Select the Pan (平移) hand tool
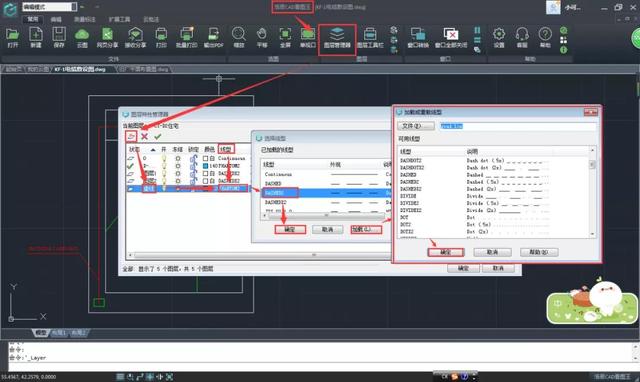The image size is (640, 382). (x=262, y=38)
